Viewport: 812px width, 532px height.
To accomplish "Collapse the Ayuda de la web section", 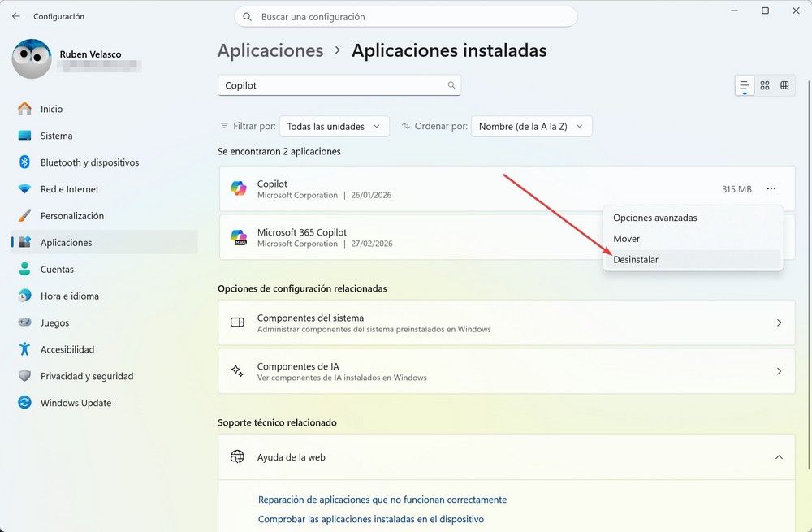I will coord(777,456).
